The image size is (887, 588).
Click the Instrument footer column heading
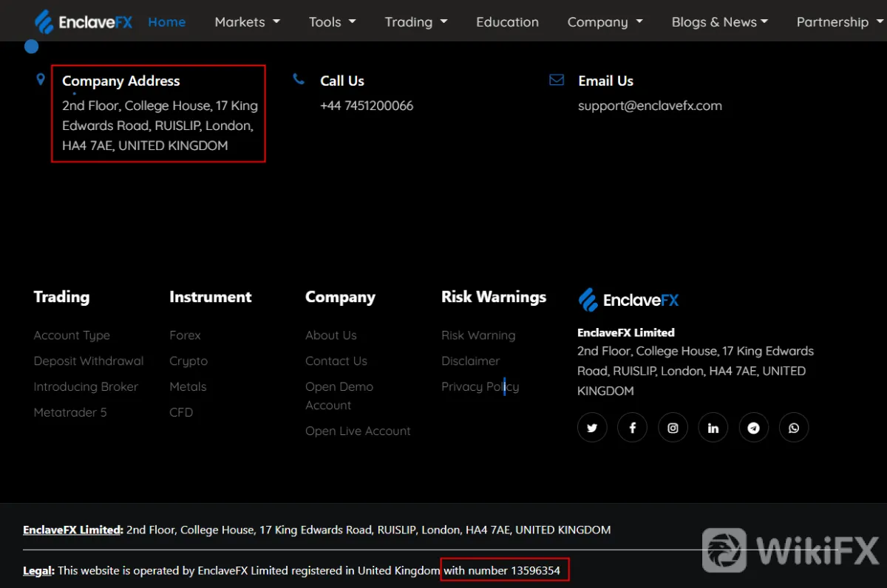(x=211, y=297)
